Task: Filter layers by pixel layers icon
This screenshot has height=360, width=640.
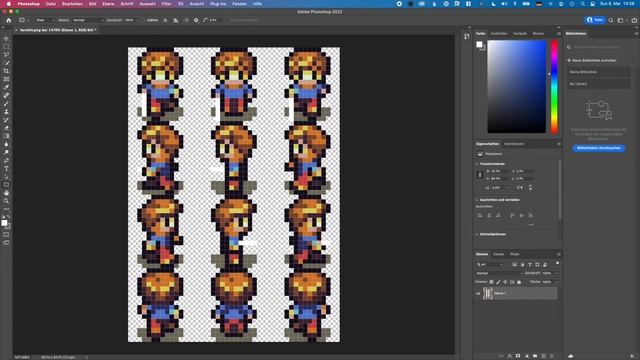Action: click(x=514, y=264)
